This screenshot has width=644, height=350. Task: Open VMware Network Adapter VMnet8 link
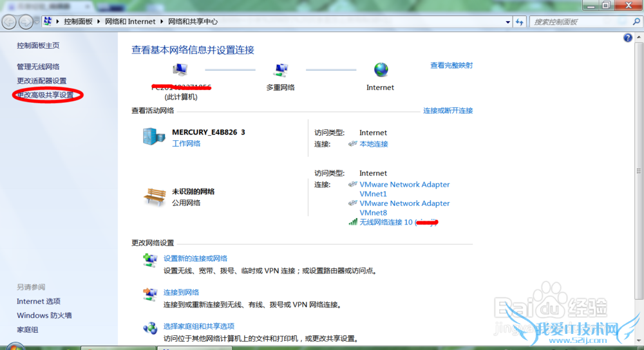(404, 208)
